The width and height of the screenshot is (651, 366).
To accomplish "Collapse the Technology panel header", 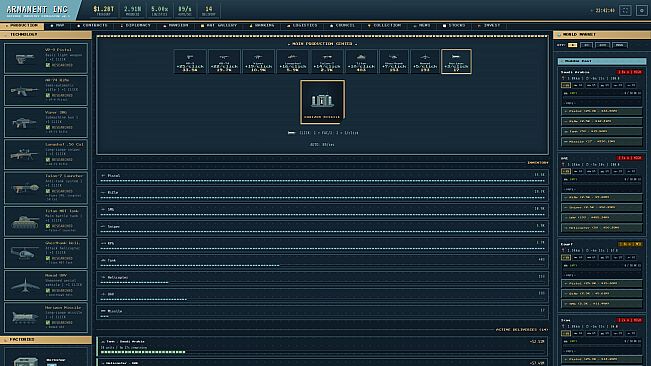I will [x=46, y=34].
